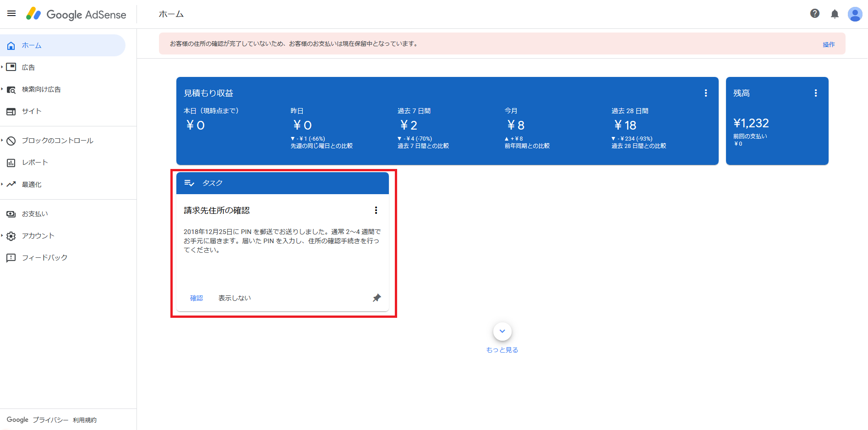The height and width of the screenshot is (430, 868).
Task: Click the 過去 7 日間 ¥2 value
Action: coord(409,125)
